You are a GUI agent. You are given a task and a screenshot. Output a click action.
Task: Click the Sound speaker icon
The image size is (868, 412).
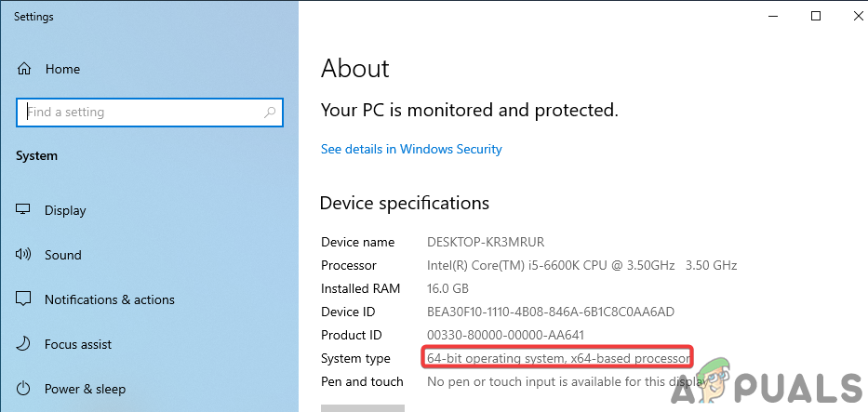(23, 255)
